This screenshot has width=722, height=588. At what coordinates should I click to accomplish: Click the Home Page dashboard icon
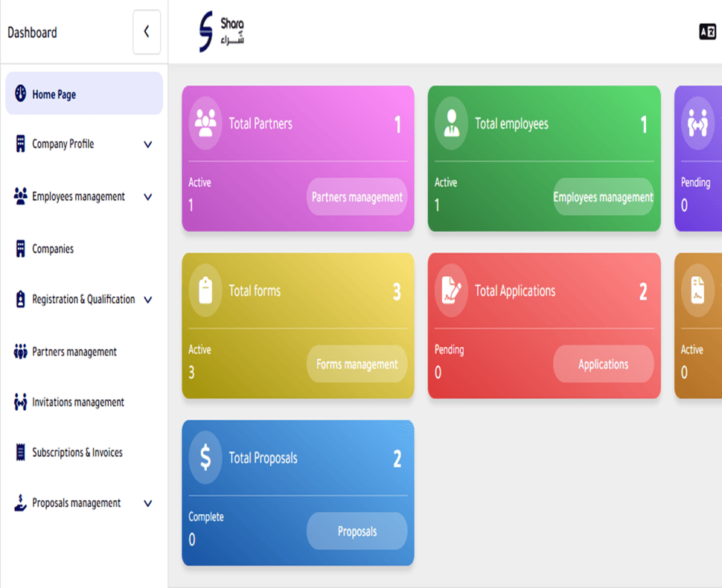click(20, 94)
